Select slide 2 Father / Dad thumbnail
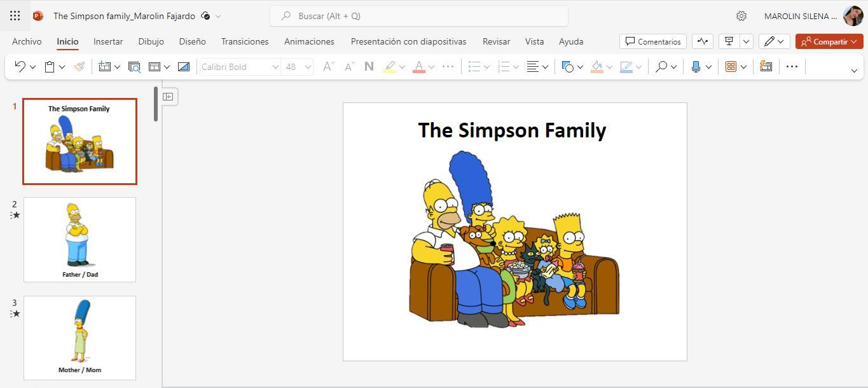This screenshot has width=868, height=388. click(x=79, y=240)
